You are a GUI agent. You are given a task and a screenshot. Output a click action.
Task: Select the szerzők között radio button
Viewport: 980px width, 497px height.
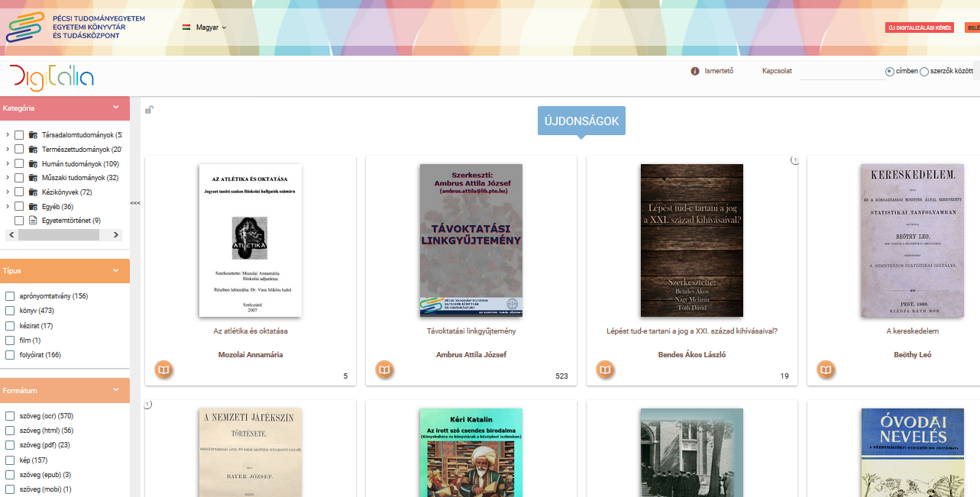click(924, 72)
